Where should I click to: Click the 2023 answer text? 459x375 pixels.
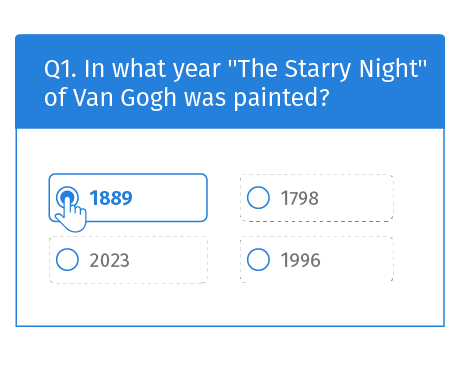click(x=109, y=260)
